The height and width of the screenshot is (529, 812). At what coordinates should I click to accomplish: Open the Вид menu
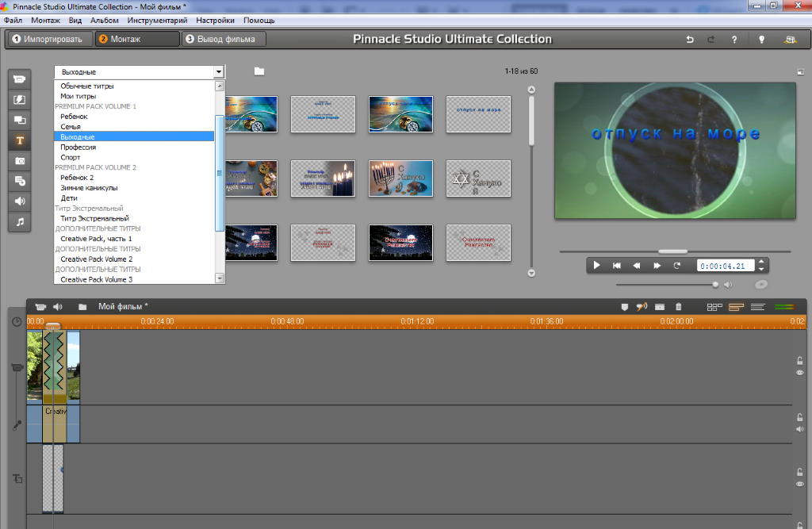click(x=75, y=20)
